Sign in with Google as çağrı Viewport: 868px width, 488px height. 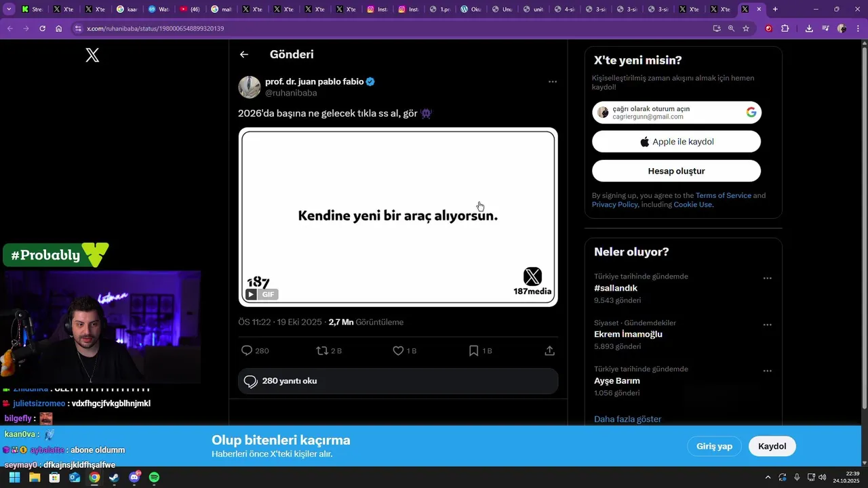[677, 113]
